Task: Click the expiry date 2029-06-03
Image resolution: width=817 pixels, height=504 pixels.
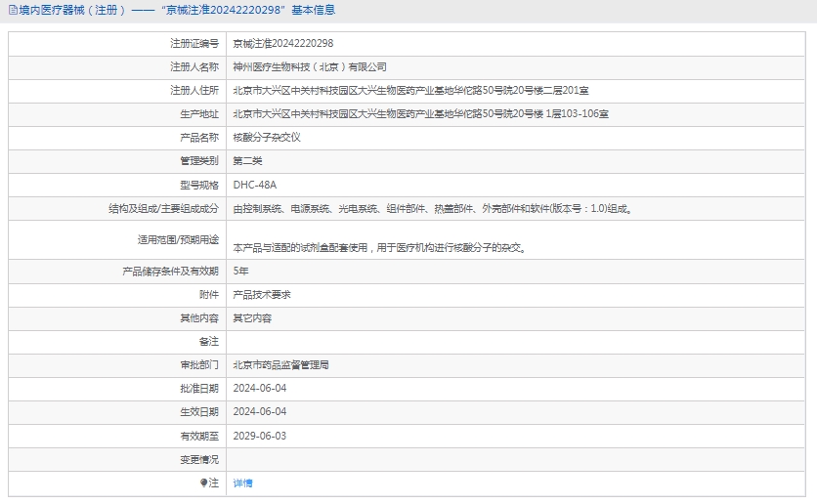Action: [260, 436]
